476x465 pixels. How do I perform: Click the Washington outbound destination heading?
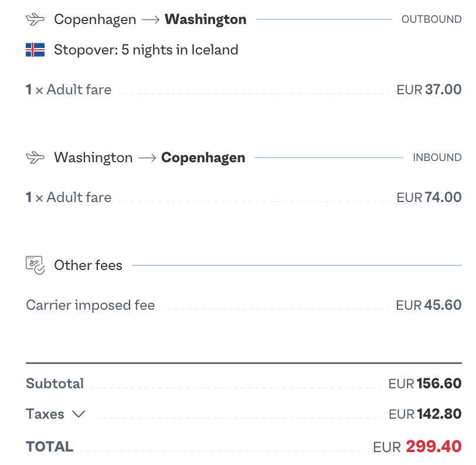pyautogui.click(x=206, y=19)
